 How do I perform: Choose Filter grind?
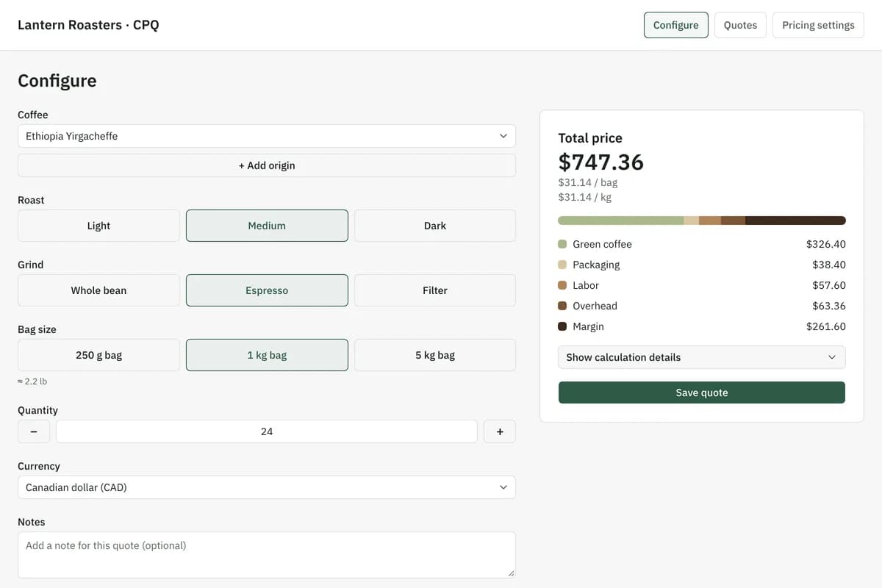(x=435, y=290)
